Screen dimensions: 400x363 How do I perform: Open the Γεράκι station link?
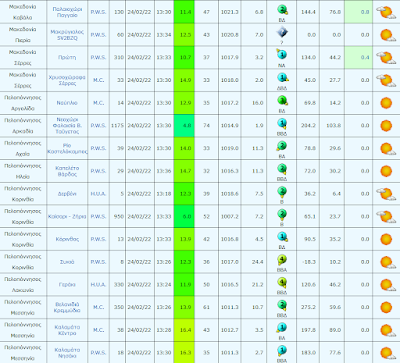tap(67, 285)
